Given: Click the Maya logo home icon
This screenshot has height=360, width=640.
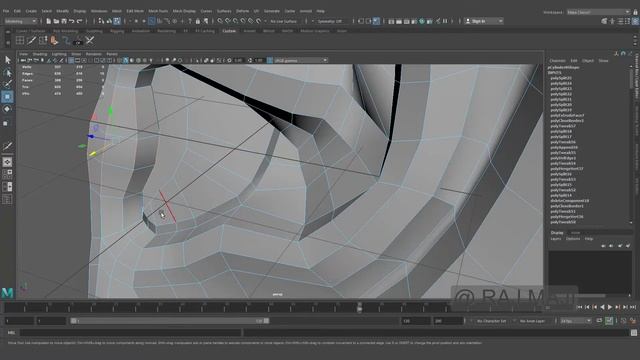Looking at the screenshot, I should 7,293.
